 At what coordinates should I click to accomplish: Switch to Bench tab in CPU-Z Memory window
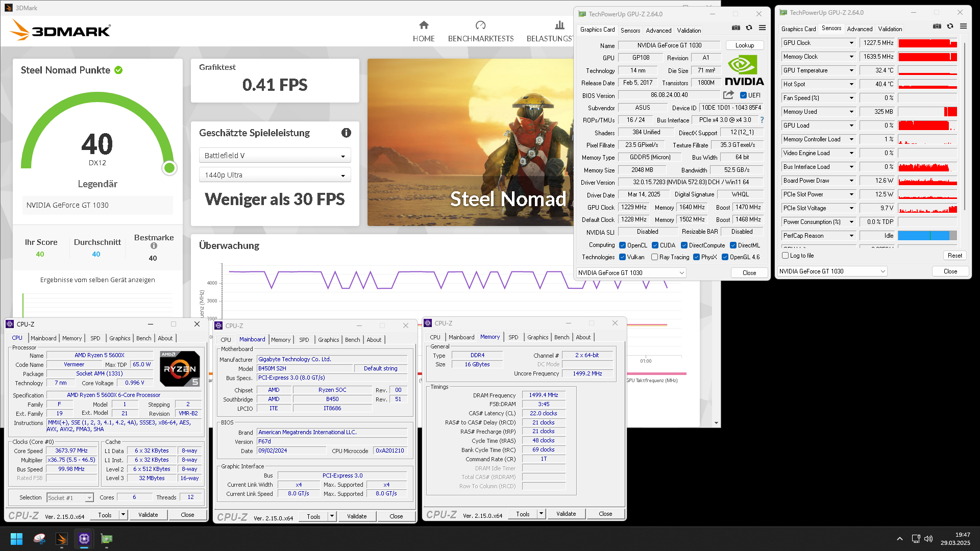[x=561, y=337]
